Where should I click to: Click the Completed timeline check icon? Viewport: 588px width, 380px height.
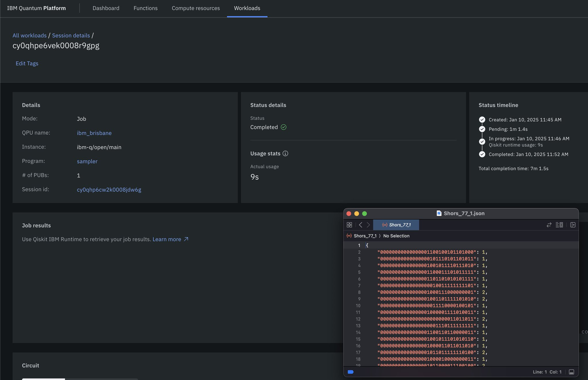[x=482, y=154]
